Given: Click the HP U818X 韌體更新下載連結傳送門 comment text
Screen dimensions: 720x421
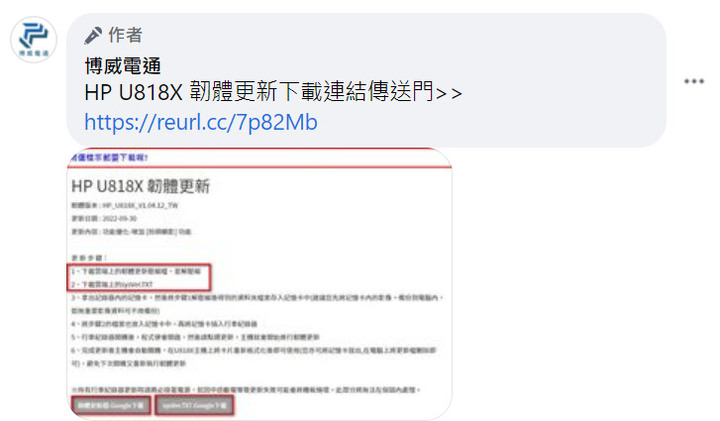Looking at the screenshot, I should [273, 91].
